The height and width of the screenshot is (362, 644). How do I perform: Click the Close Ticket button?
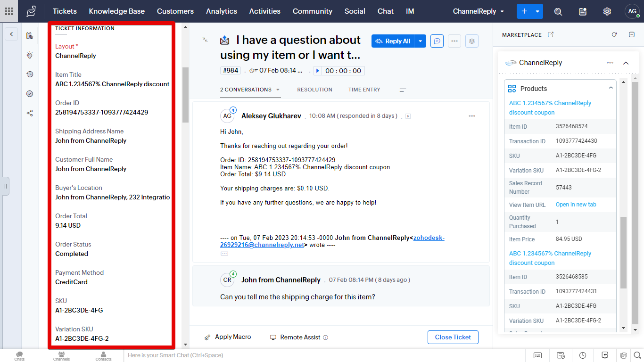pyautogui.click(x=453, y=337)
